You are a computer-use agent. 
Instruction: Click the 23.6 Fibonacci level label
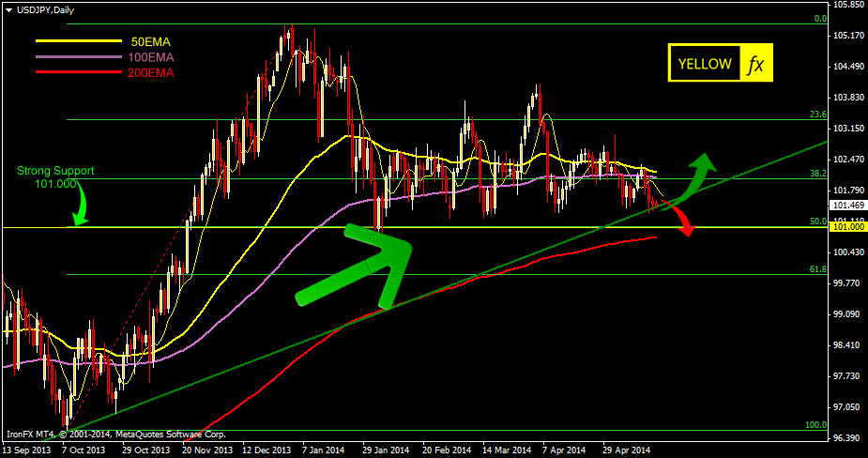pos(817,114)
